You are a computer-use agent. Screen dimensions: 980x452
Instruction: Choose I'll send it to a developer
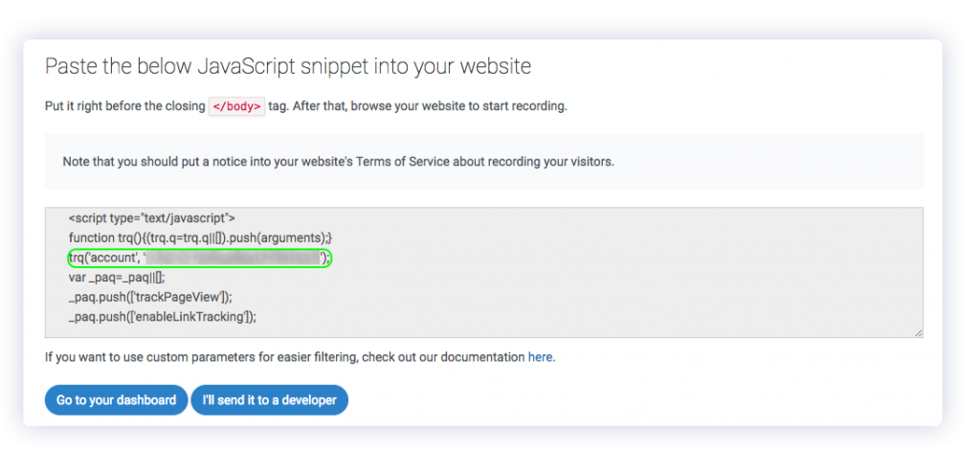pos(269,400)
